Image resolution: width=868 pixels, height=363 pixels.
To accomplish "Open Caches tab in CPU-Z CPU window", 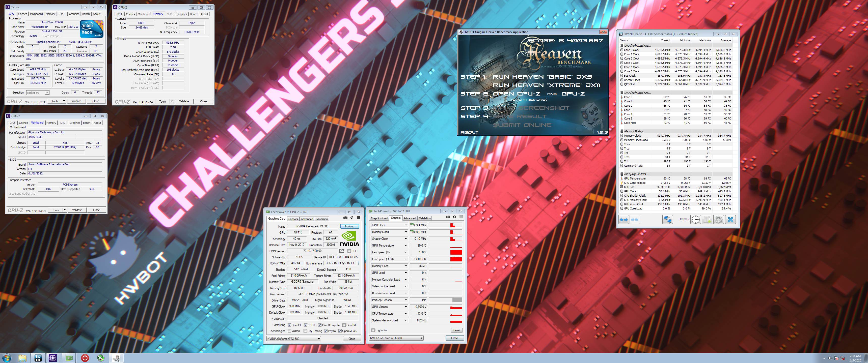I will [x=22, y=14].
